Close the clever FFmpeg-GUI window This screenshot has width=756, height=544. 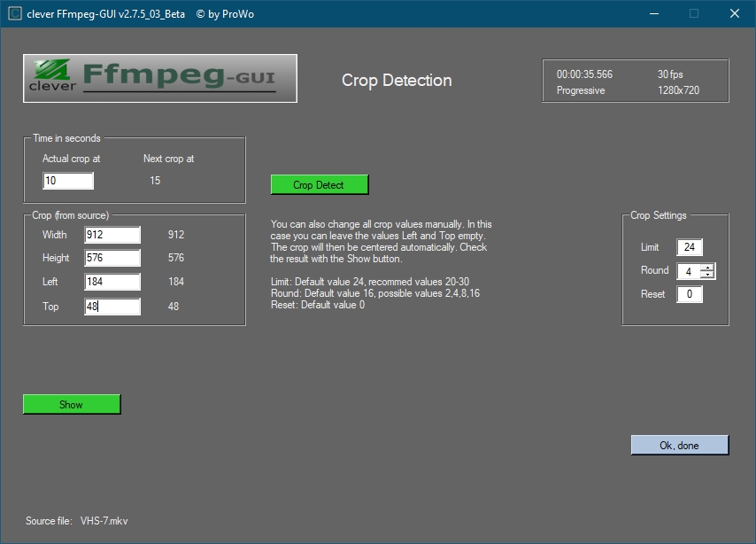pos(734,13)
